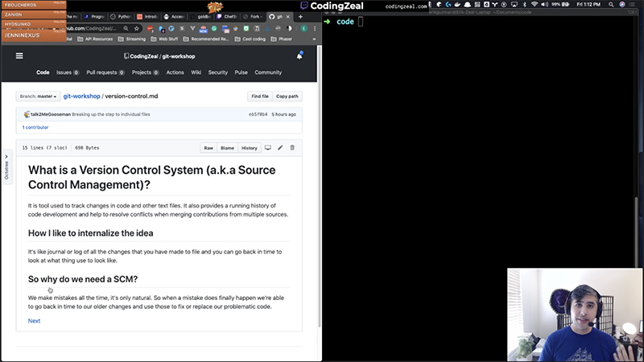
Task: Switch to the Introd browser tab
Action: pos(147,17)
